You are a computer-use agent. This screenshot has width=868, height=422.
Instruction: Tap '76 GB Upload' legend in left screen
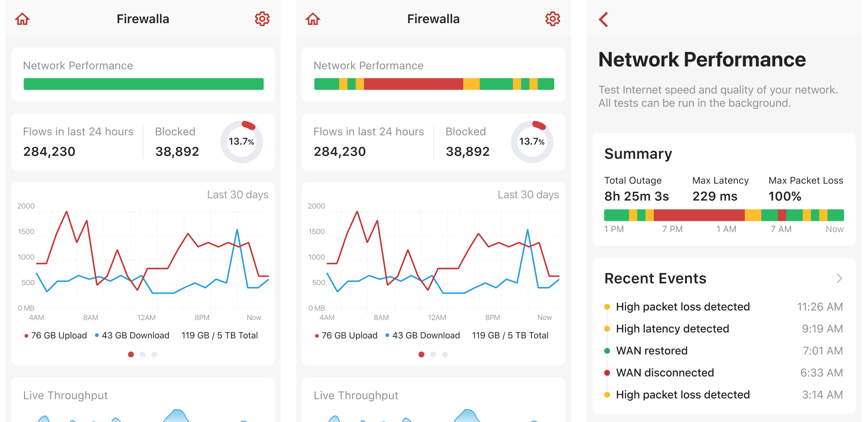click(56, 335)
